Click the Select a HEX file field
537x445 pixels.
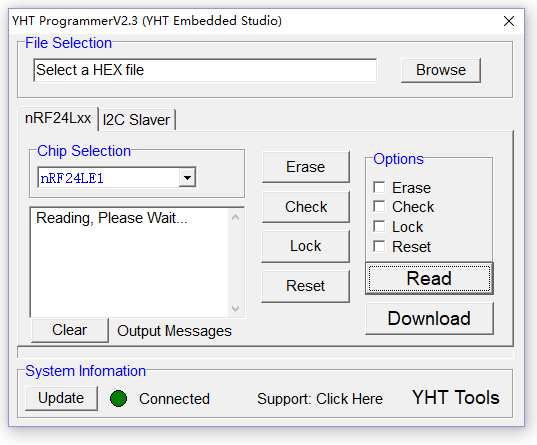click(205, 70)
